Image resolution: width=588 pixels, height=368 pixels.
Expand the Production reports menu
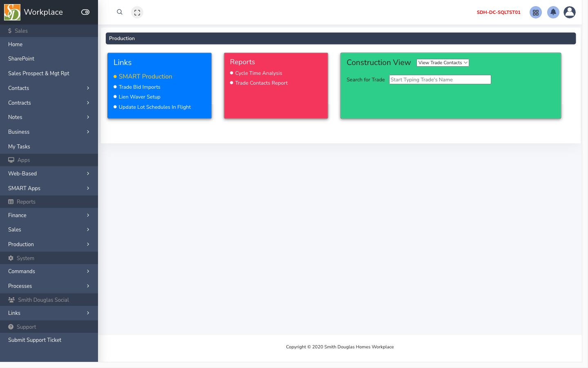pyautogui.click(x=49, y=245)
